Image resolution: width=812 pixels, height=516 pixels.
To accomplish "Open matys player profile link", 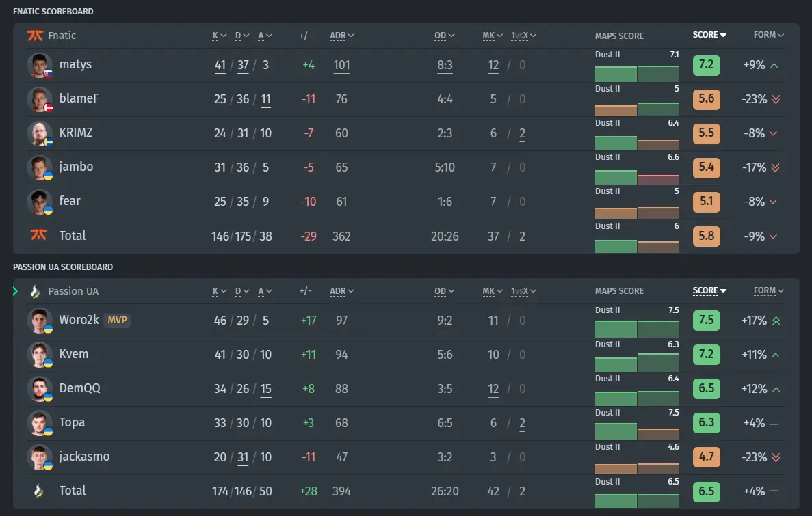I will [75, 65].
